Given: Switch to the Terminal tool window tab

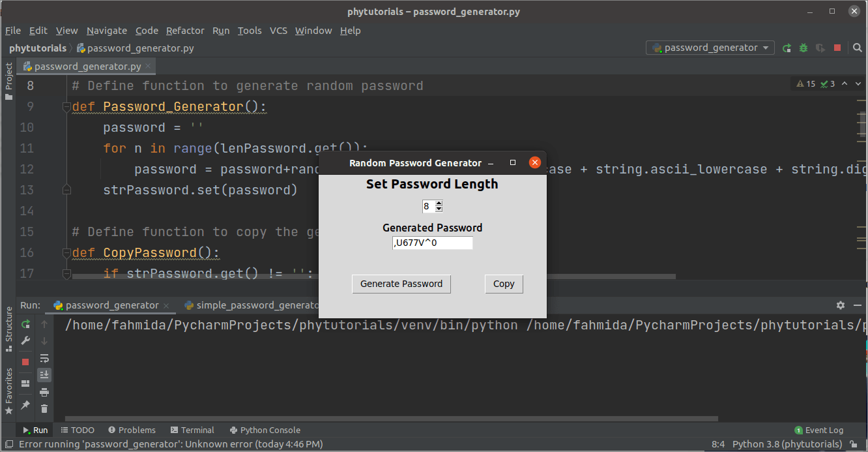Looking at the screenshot, I should coord(192,430).
